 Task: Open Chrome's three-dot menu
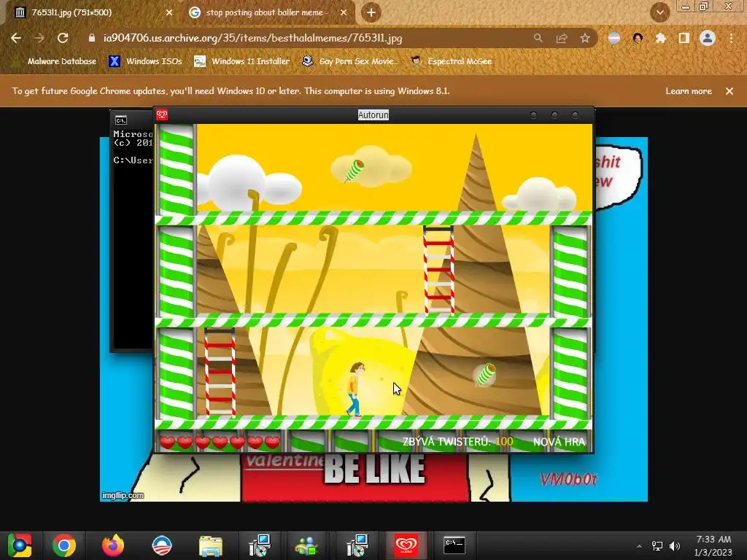[731, 38]
